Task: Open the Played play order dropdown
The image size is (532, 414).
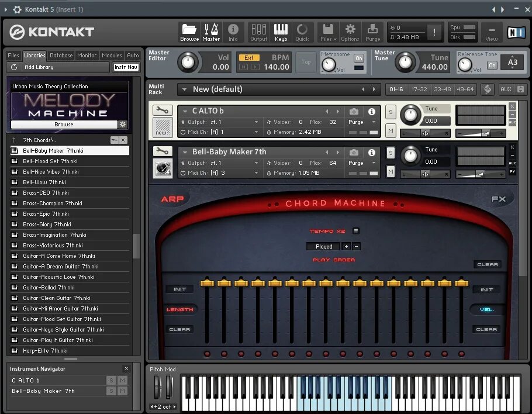Action: 324,246
